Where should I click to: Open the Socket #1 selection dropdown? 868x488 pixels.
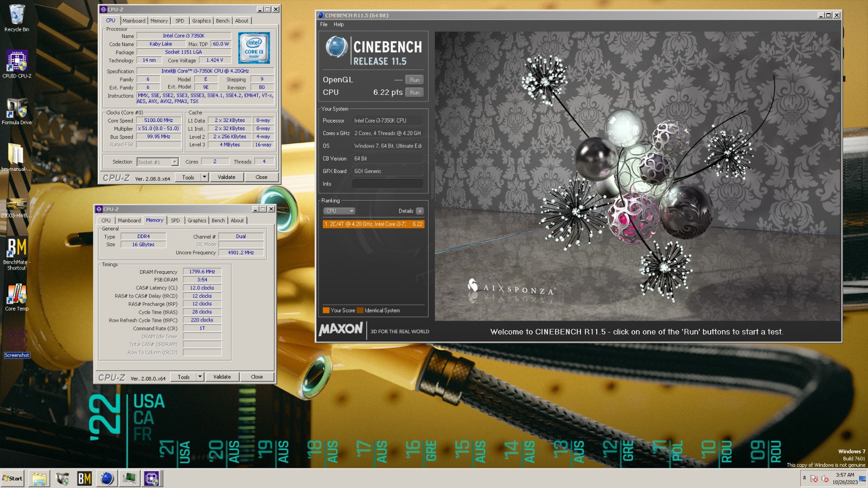tap(157, 162)
